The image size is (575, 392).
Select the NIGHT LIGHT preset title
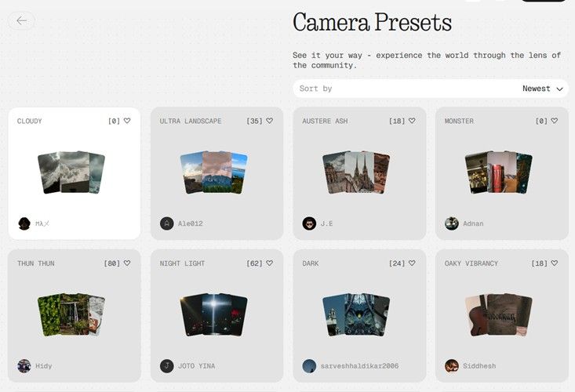tap(182, 263)
